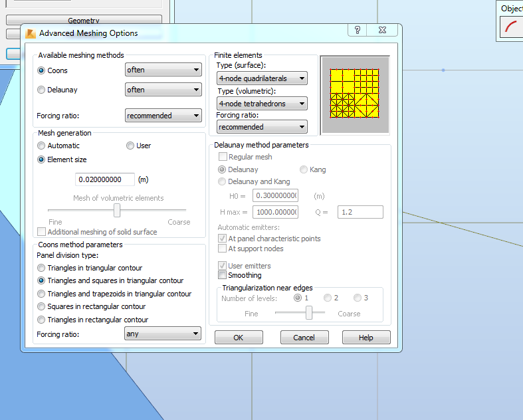Select Kang method radio button
The image size is (523, 420).
pyautogui.click(x=304, y=169)
